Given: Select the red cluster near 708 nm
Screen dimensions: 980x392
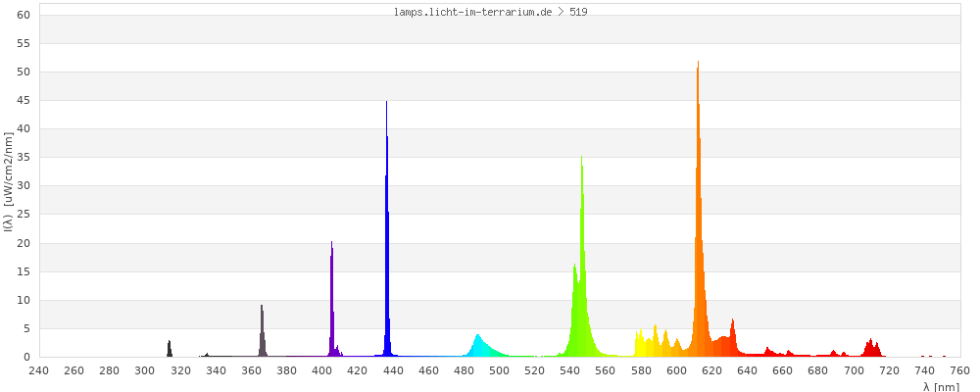Looking at the screenshot, I should [x=870, y=348].
